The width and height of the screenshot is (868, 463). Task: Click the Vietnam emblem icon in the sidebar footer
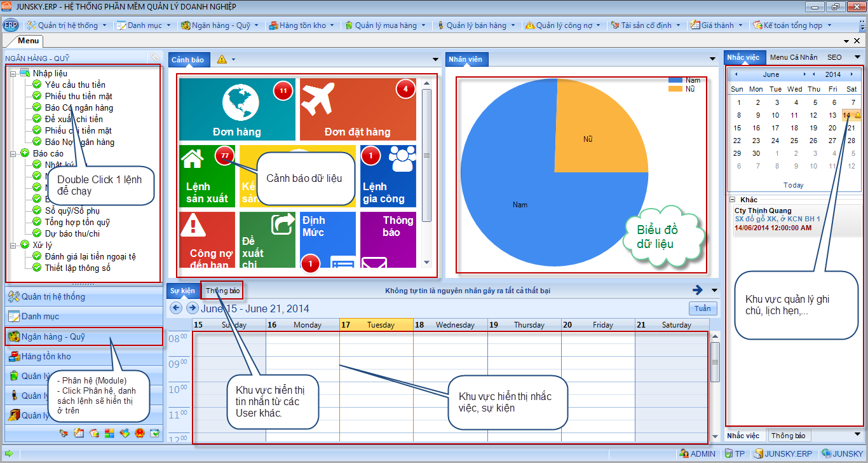click(x=140, y=434)
